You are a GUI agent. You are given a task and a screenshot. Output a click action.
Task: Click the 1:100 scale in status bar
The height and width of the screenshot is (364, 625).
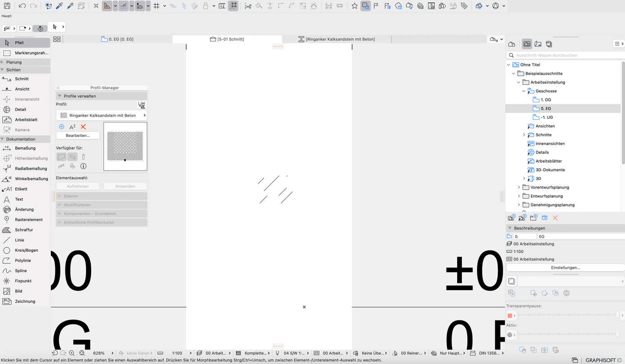[x=177, y=353]
